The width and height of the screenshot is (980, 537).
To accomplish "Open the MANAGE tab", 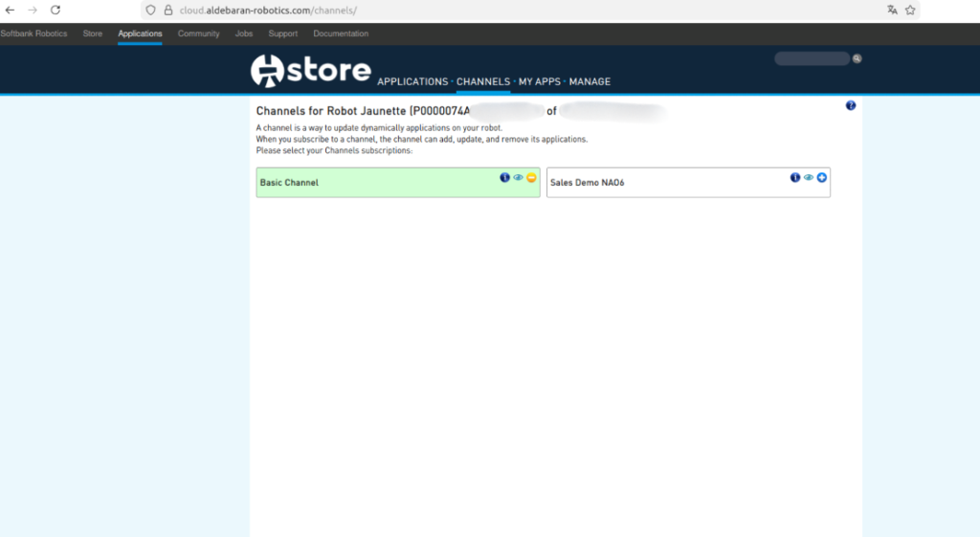I will click(x=590, y=81).
